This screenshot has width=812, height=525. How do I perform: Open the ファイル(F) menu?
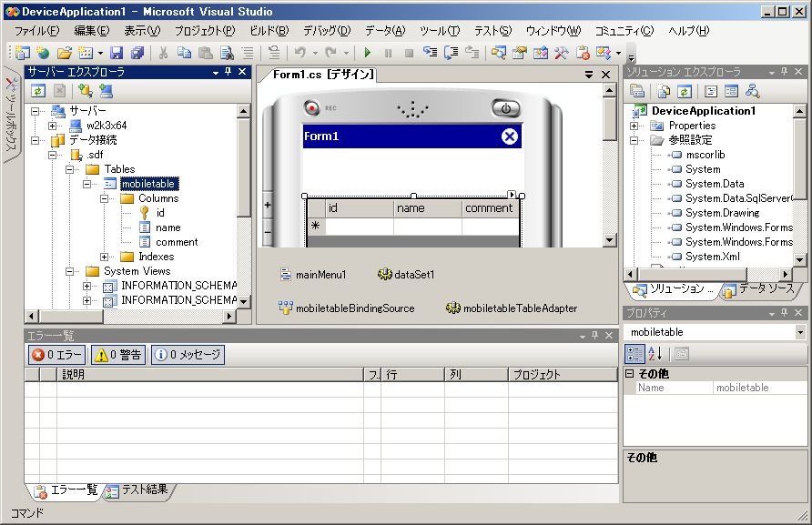36,31
